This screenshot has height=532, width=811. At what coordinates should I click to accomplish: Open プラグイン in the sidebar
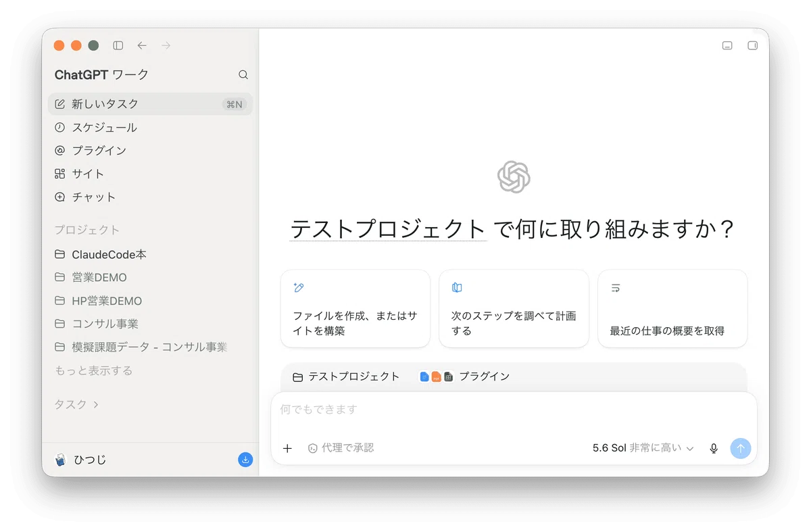tap(150, 150)
